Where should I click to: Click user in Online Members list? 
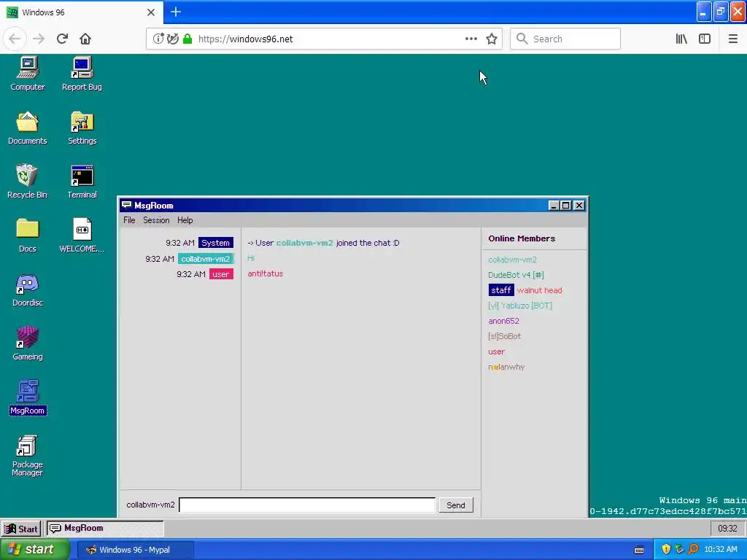[496, 351]
